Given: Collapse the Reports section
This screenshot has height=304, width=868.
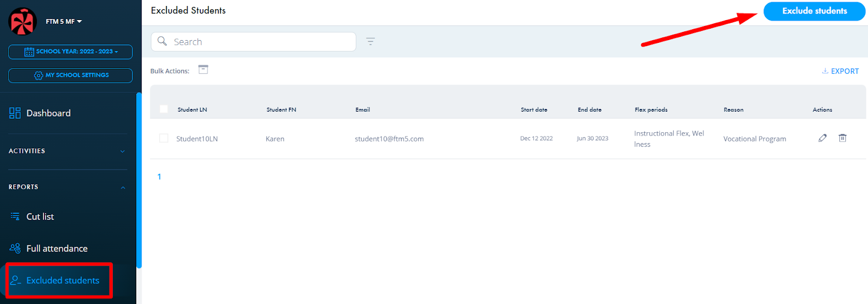Looking at the screenshot, I should coord(67,187).
